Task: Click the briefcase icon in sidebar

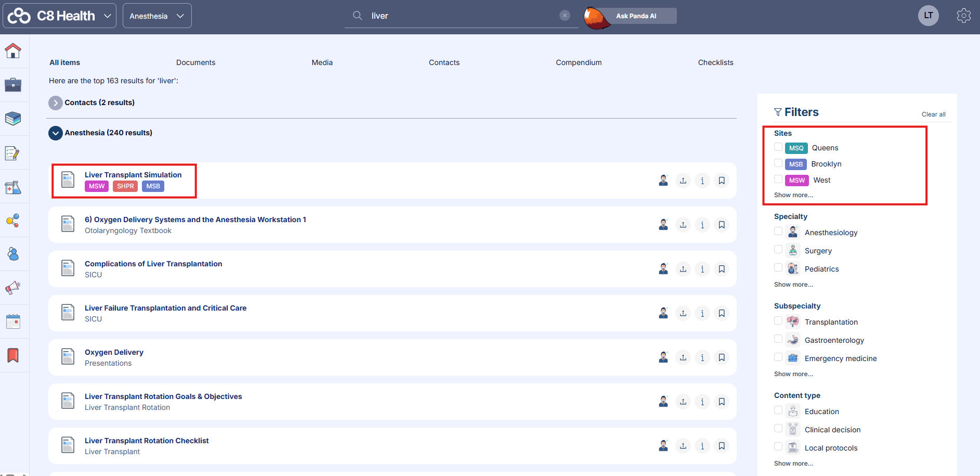Action: 13,84
